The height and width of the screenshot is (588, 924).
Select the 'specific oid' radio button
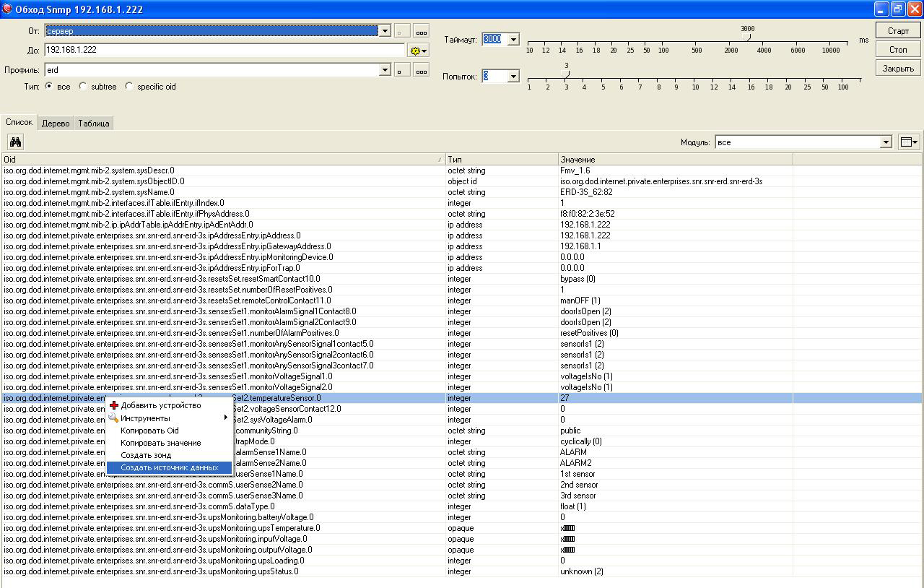coord(129,87)
